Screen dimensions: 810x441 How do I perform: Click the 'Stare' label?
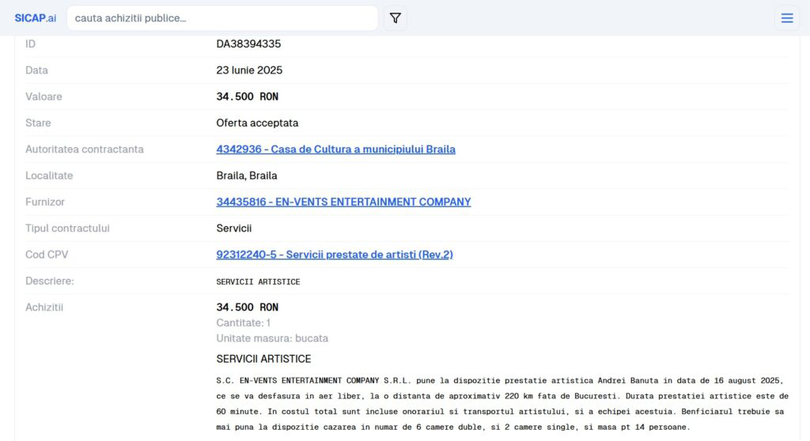(x=38, y=123)
